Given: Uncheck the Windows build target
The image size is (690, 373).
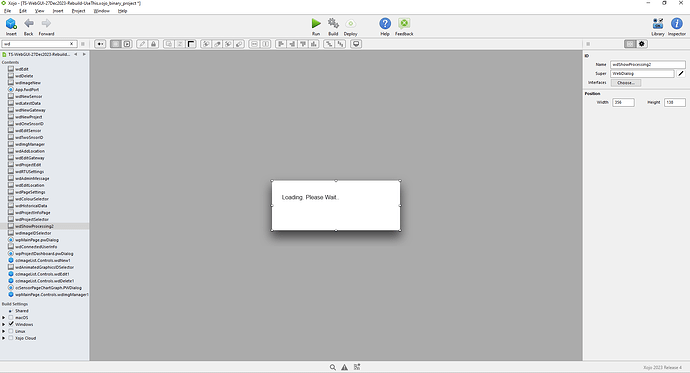Looking at the screenshot, I should click(11, 324).
